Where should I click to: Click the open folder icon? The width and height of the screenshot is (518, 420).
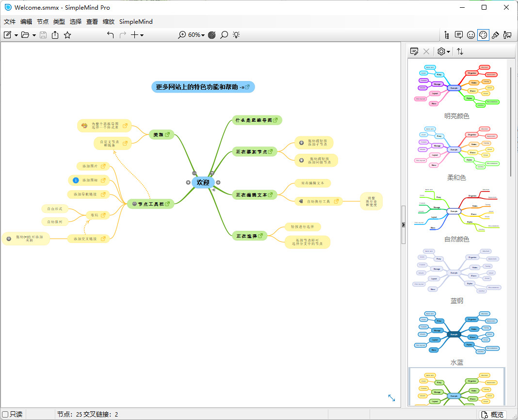click(25, 35)
